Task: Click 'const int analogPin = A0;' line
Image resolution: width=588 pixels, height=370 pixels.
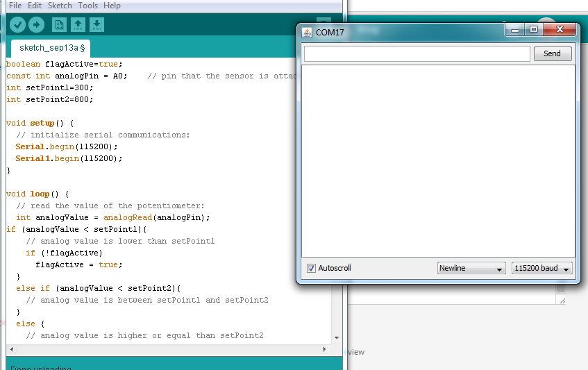Action: (x=67, y=76)
